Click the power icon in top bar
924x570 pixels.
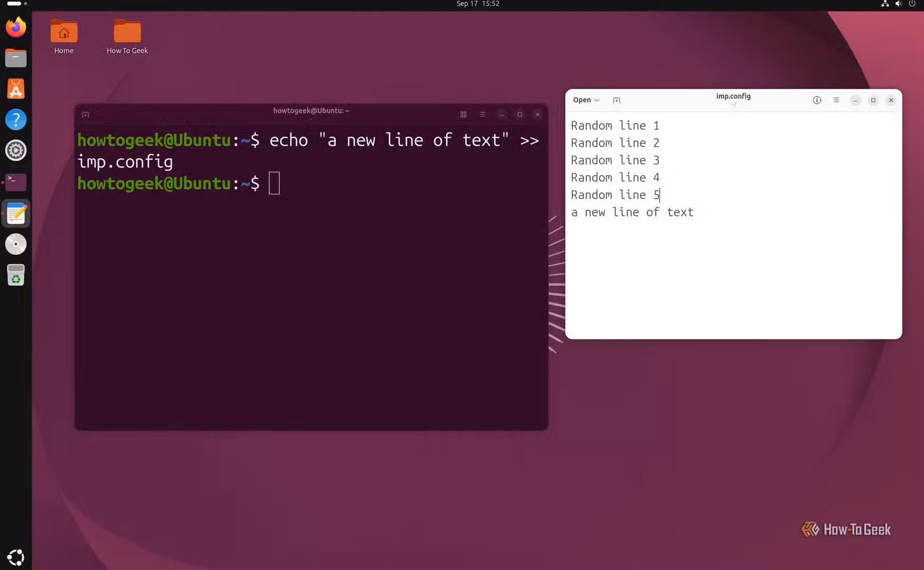(x=912, y=4)
